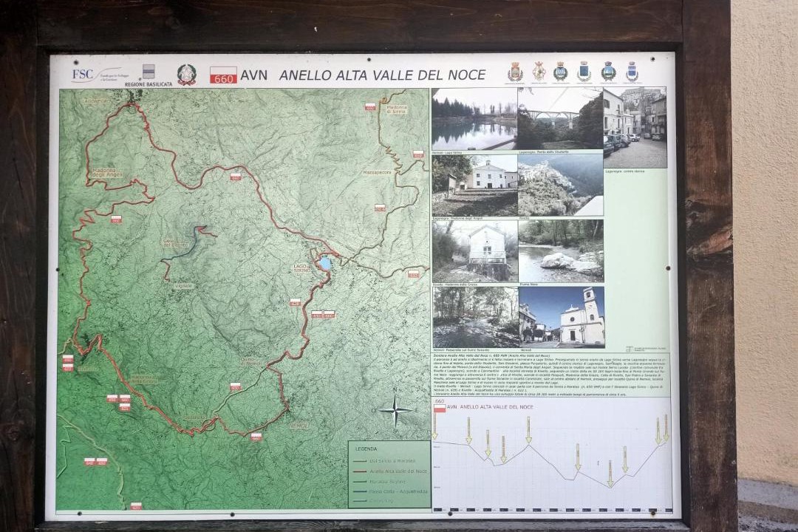Click the third municipal crest in the header
Screen dimensions: 798x532
point(561,72)
